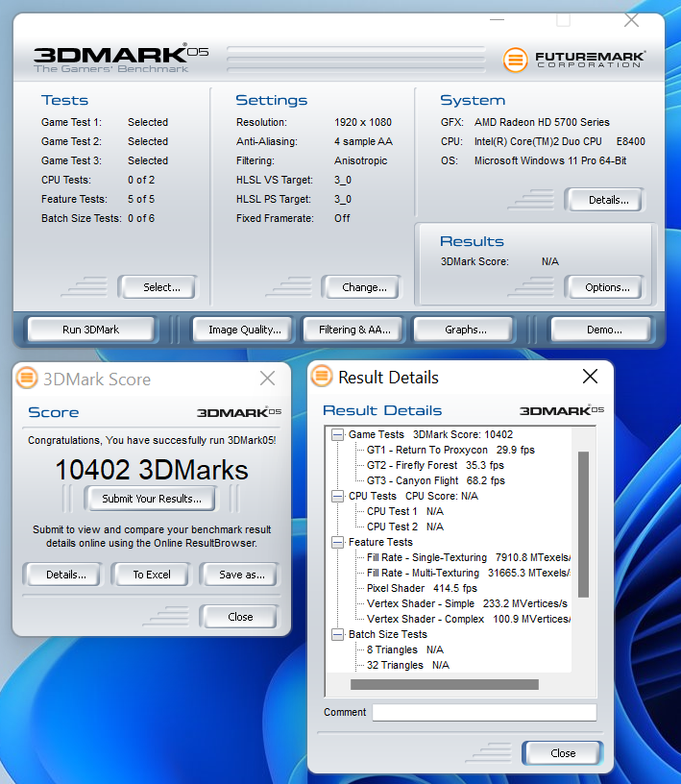Collapse the CPU Tests tree node

click(338, 496)
